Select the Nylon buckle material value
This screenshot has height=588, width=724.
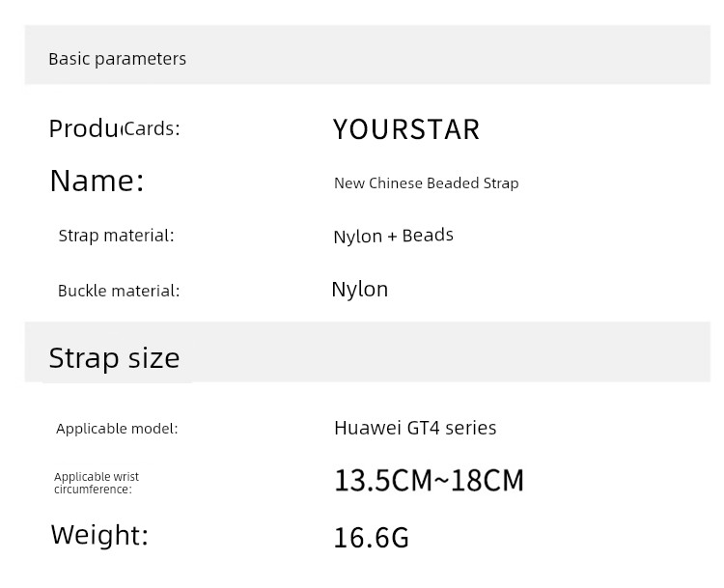point(360,290)
